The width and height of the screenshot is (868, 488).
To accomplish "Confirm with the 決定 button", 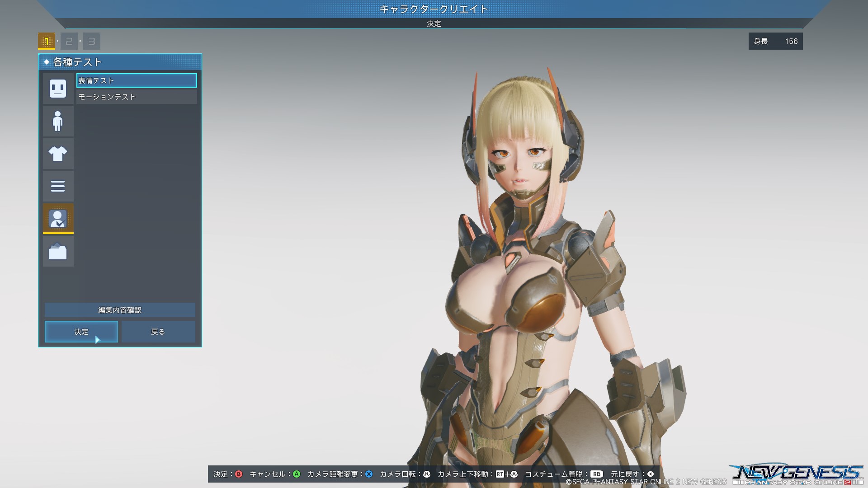I will [x=81, y=332].
